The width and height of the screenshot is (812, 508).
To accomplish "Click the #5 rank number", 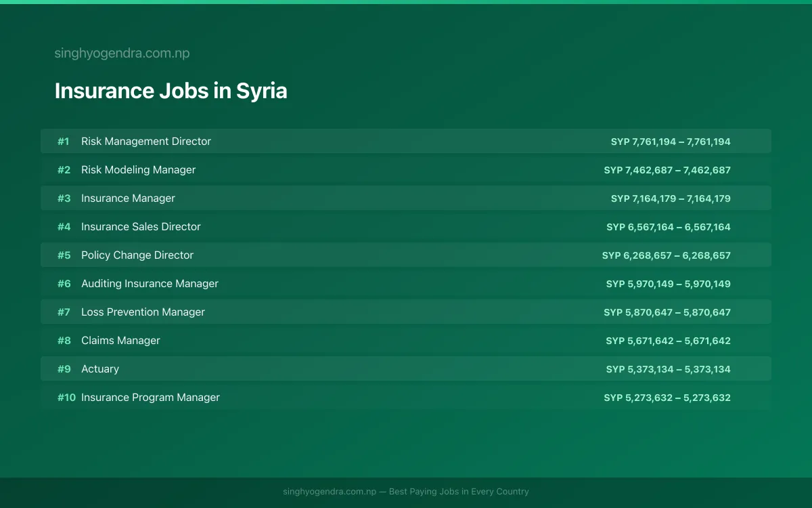I will click(x=64, y=255).
